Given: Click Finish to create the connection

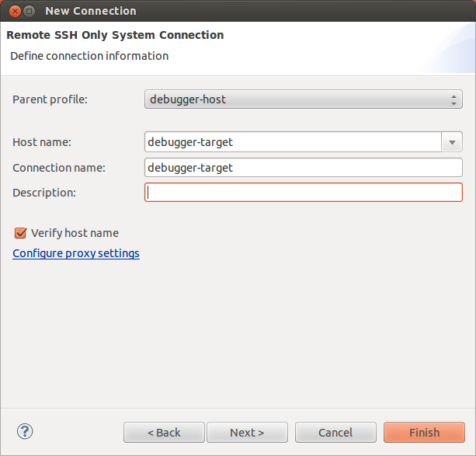Looking at the screenshot, I should click(424, 433).
